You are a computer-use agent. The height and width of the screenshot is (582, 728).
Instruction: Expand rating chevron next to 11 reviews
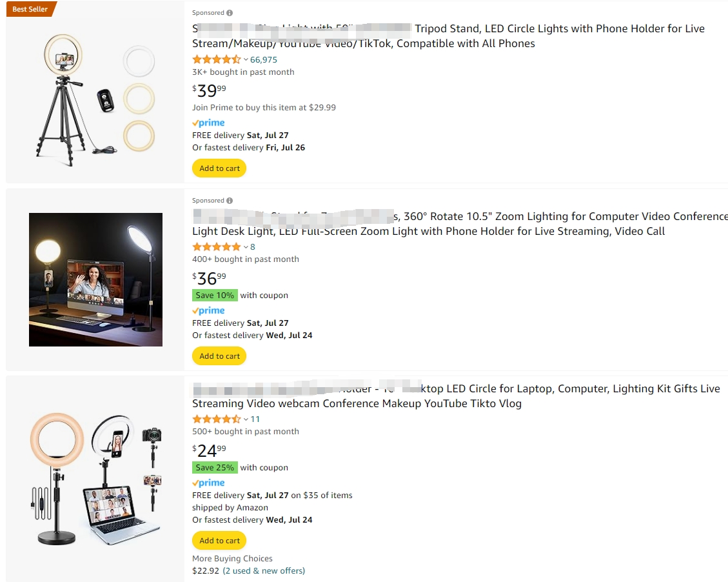[246, 419]
